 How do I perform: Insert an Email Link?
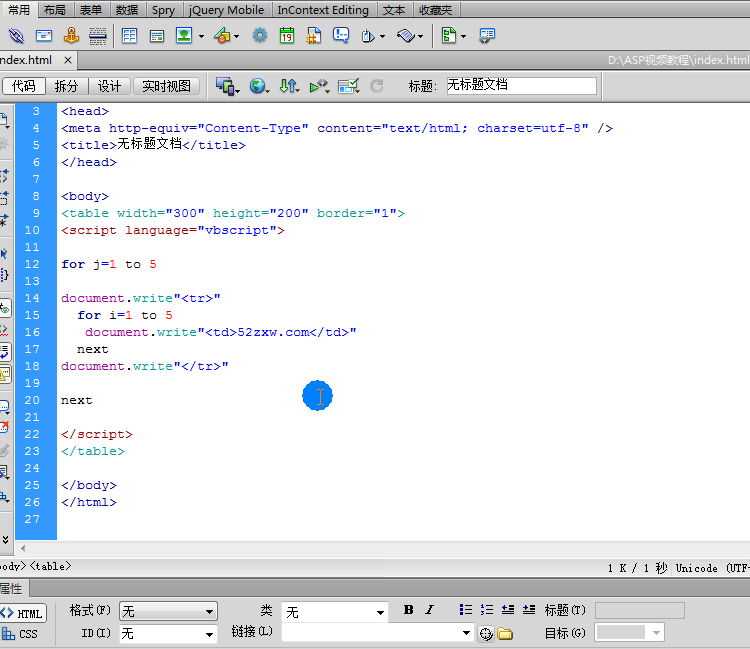tap(44, 36)
